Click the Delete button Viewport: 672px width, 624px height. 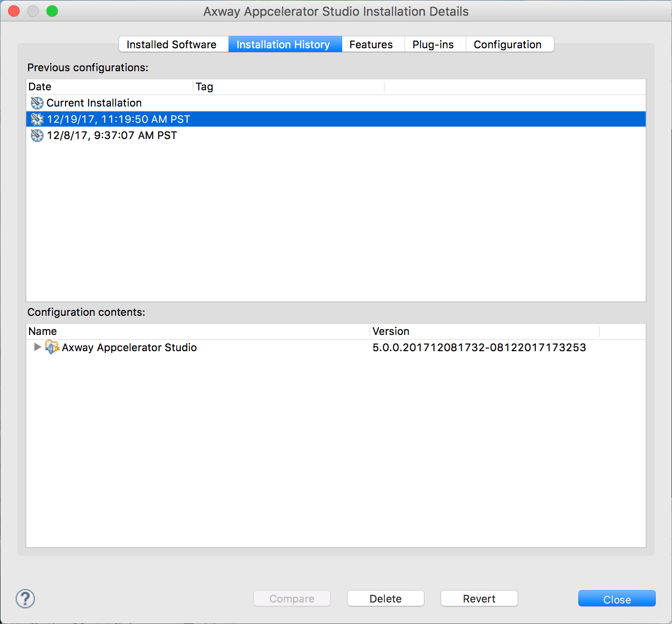point(386,599)
